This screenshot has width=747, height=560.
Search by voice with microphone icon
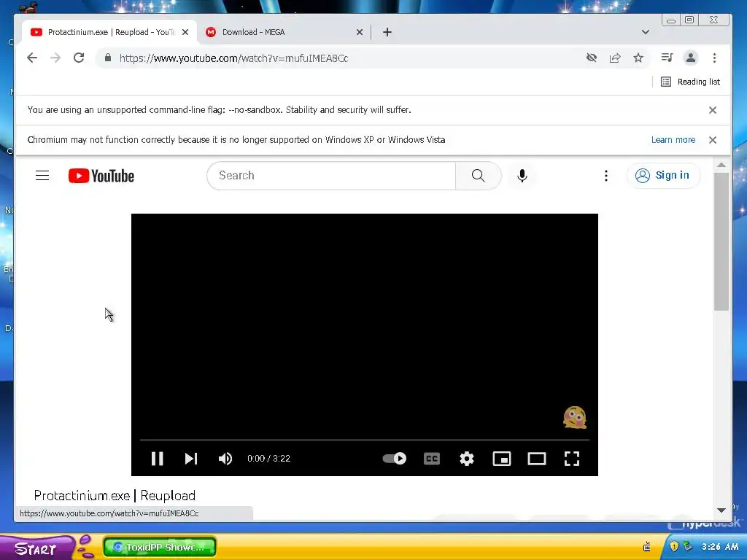point(522,175)
